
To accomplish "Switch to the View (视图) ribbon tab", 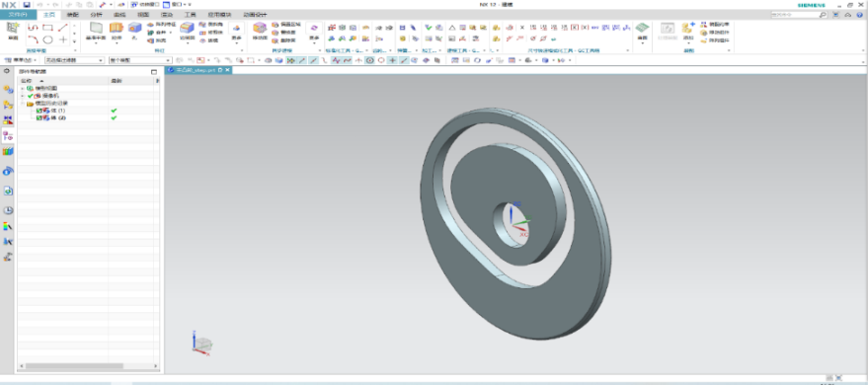I will [143, 15].
